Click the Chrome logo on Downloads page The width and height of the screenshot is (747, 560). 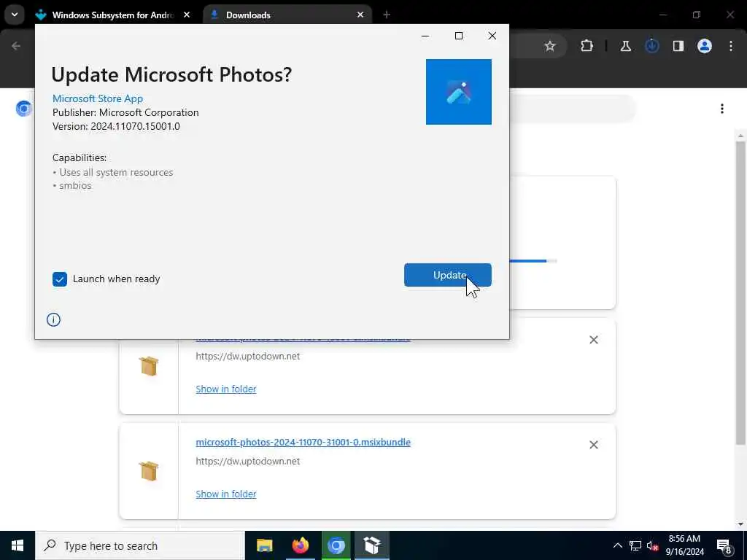[24, 109]
